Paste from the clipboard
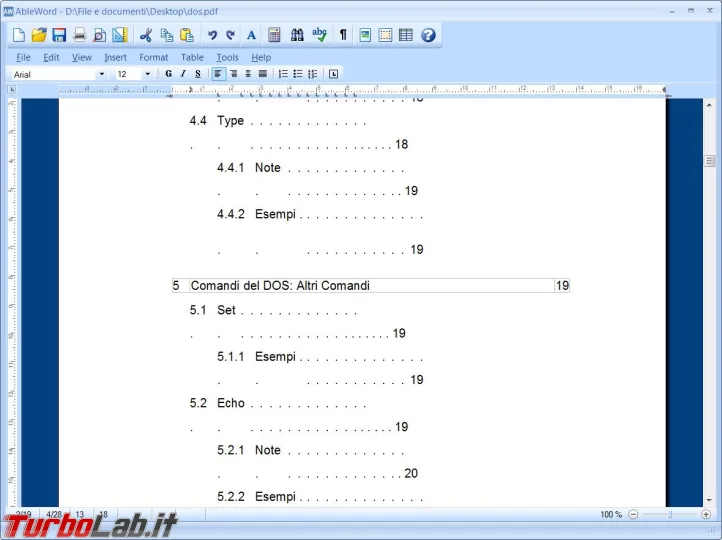Image resolution: width=722 pixels, height=540 pixels. [186, 35]
